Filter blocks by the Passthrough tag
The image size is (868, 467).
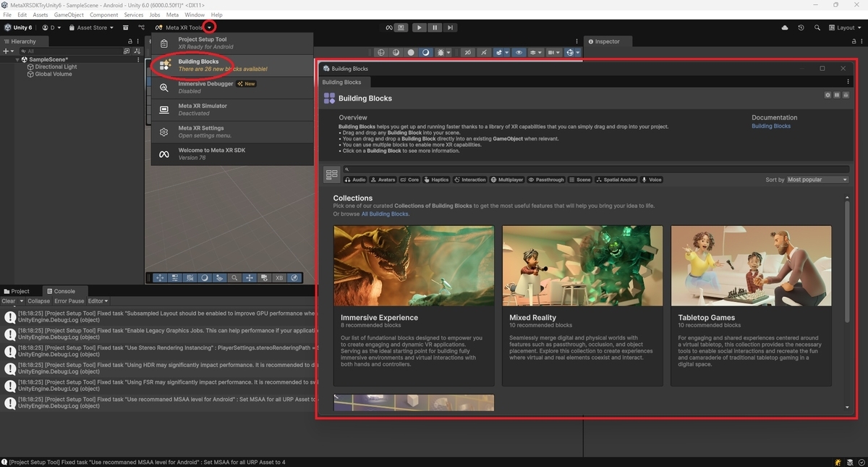(x=546, y=180)
